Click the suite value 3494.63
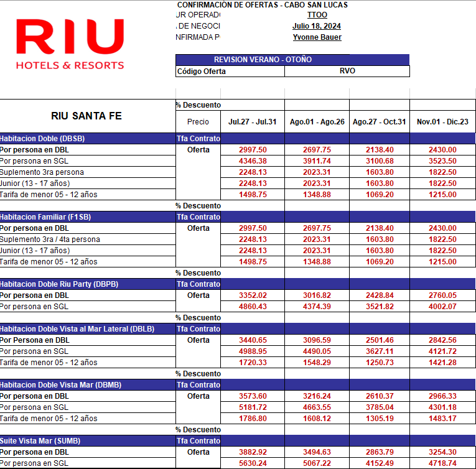This screenshot has width=476, height=469. 317,452
